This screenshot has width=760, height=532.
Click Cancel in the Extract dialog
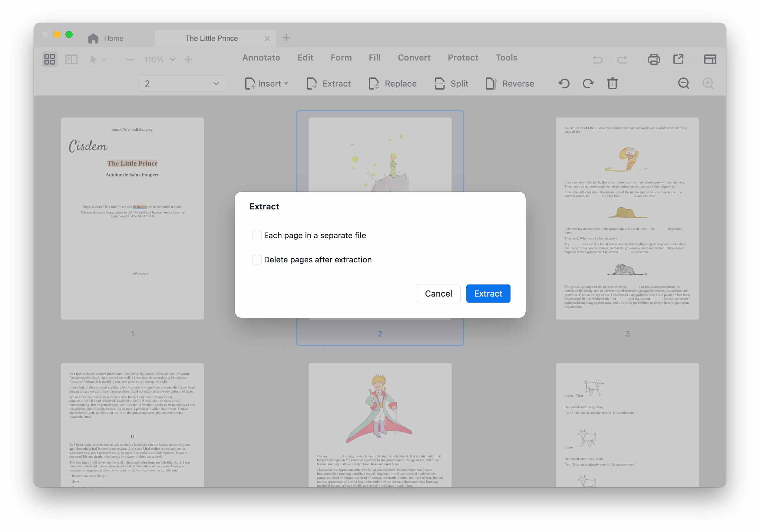pyautogui.click(x=438, y=294)
